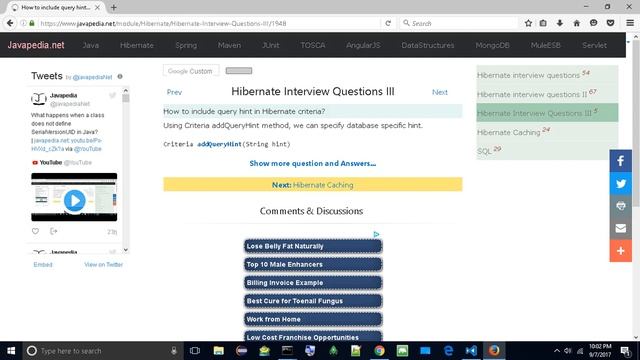The height and width of the screenshot is (360, 640).
Task: Click the Firefox Search box
Action: (458, 23)
